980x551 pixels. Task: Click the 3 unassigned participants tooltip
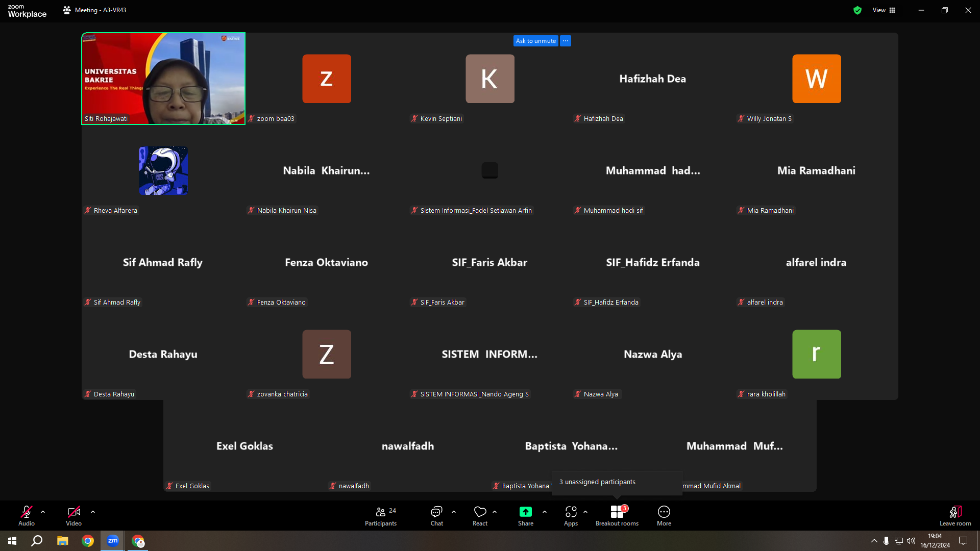pos(617,482)
